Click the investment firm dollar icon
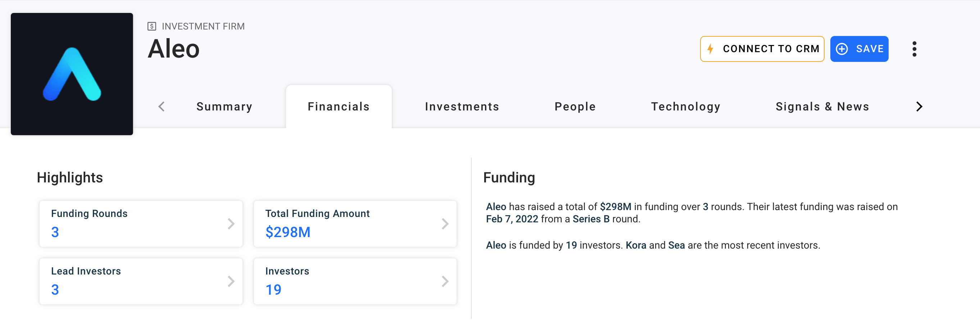The height and width of the screenshot is (331, 980). (152, 26)
